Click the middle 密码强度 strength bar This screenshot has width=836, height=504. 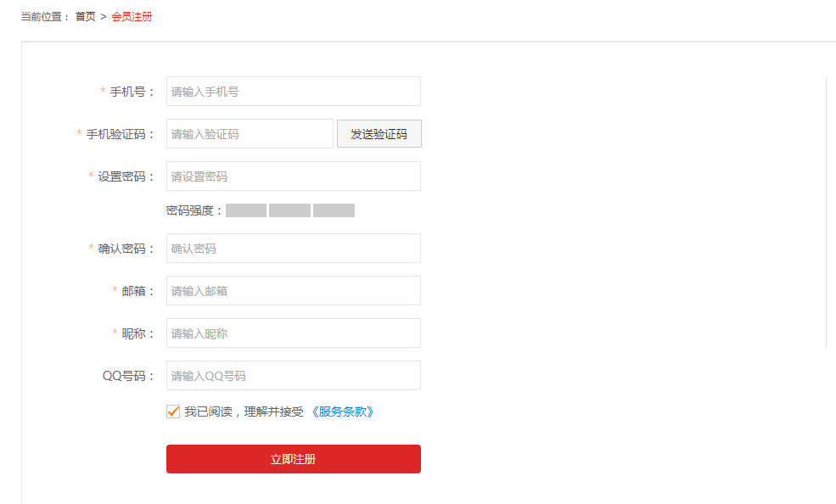pyautogui.click(x=289, y=210)
